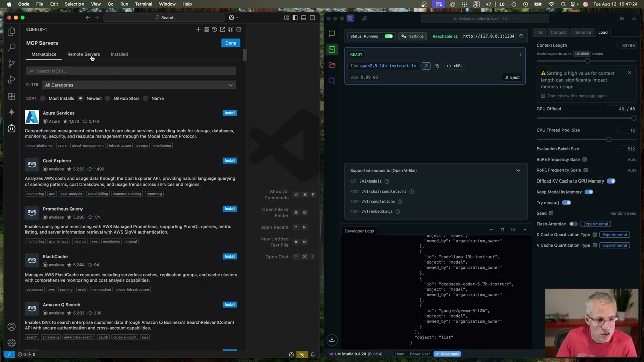Viewport: 644px width, 362px height.
Task: Select the GitHub Stars sort option
Action: coord(108,98)
